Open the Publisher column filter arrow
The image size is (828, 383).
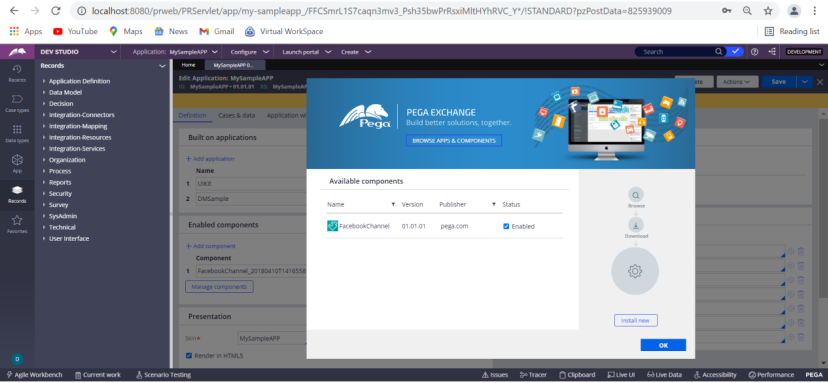point(494,204)
